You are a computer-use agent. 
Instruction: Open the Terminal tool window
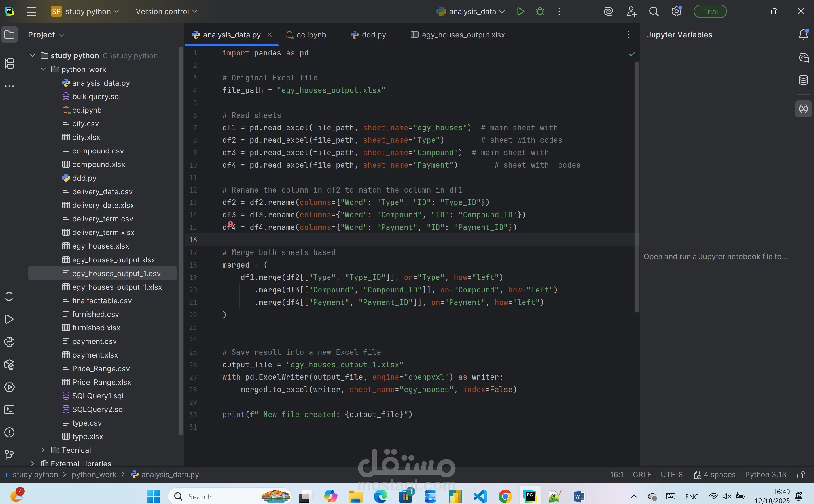click(x=9, y=410)
